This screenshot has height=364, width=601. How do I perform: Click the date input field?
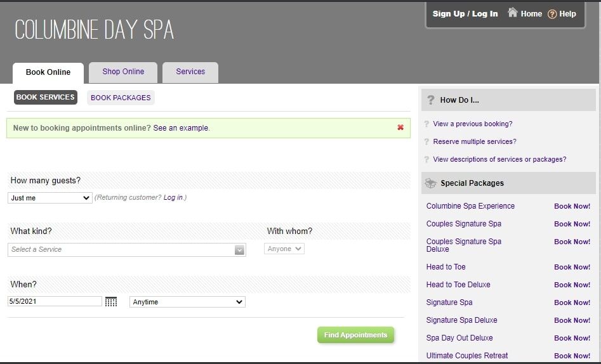click(55, 302)
